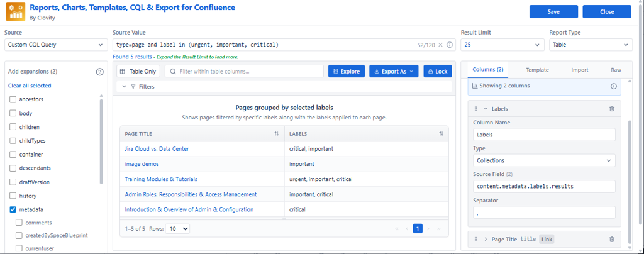This screenshot has height=254, width=644.
Task: Expand the Filters section chevron
Action: (x=124, y=87)
